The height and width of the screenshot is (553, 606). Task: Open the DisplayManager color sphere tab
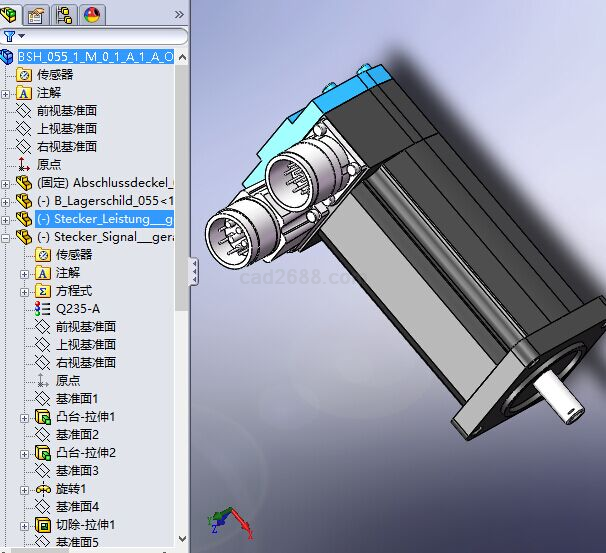point(91,14)
